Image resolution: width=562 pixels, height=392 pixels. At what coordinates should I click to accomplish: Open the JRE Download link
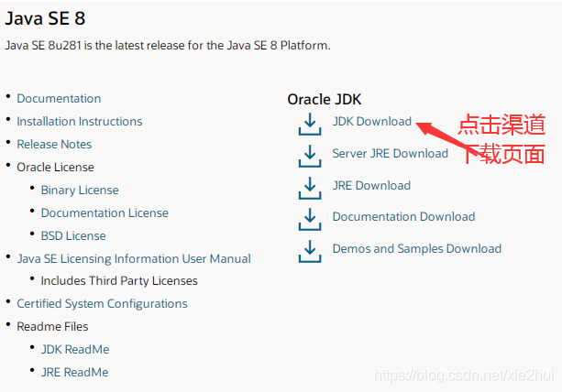point(371,185)
